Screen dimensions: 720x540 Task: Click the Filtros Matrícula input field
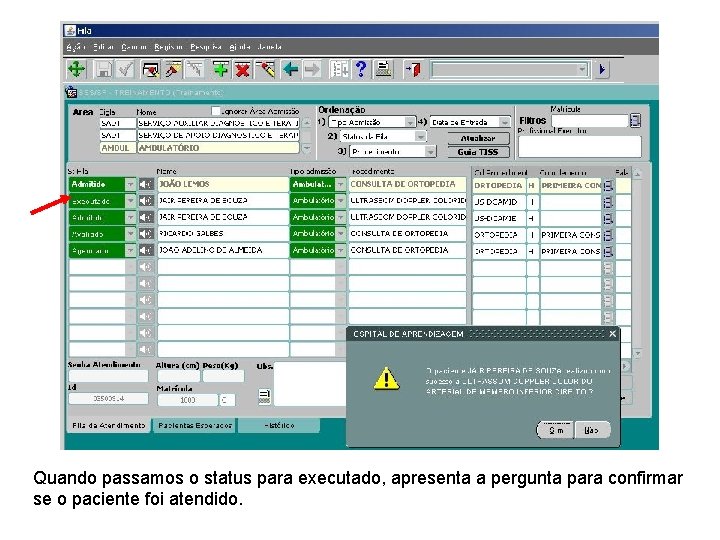[x=590, y=121]
